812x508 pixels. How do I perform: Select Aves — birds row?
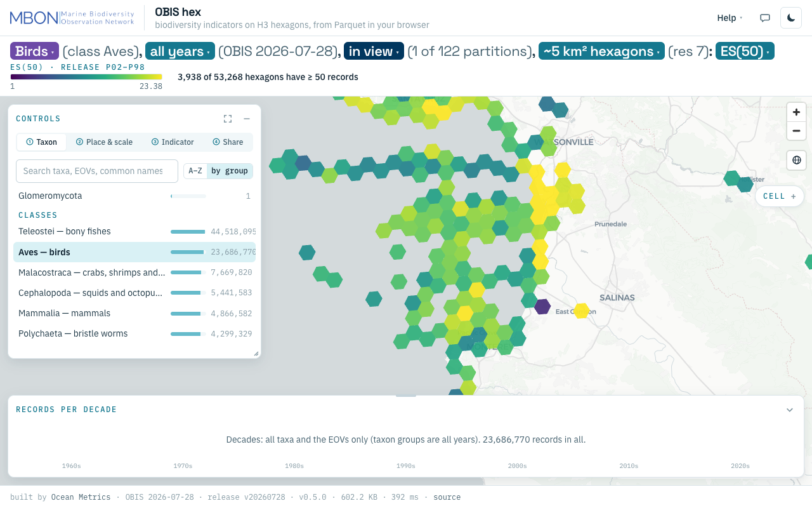tap(134, 252)
